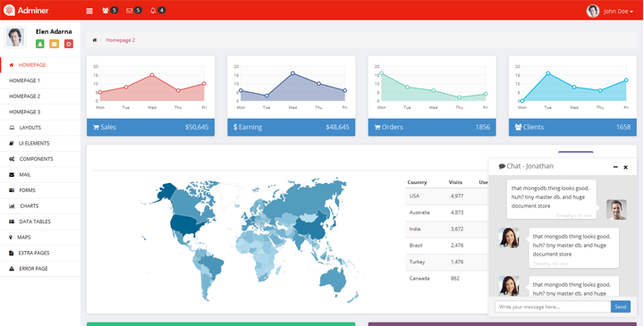Image resolution: width=644 pixels, height=326 pixels.
Task: Minimize the Chat - Jonathan panel
Action: pyautogui.click(x=615, y=167)
